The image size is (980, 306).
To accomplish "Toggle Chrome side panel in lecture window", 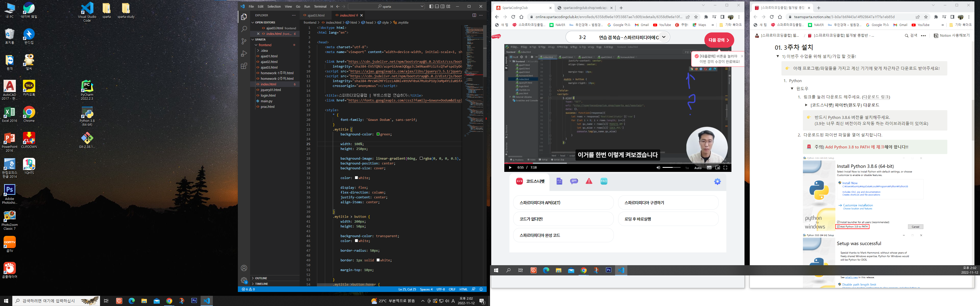I will click(x=722, y=17).
